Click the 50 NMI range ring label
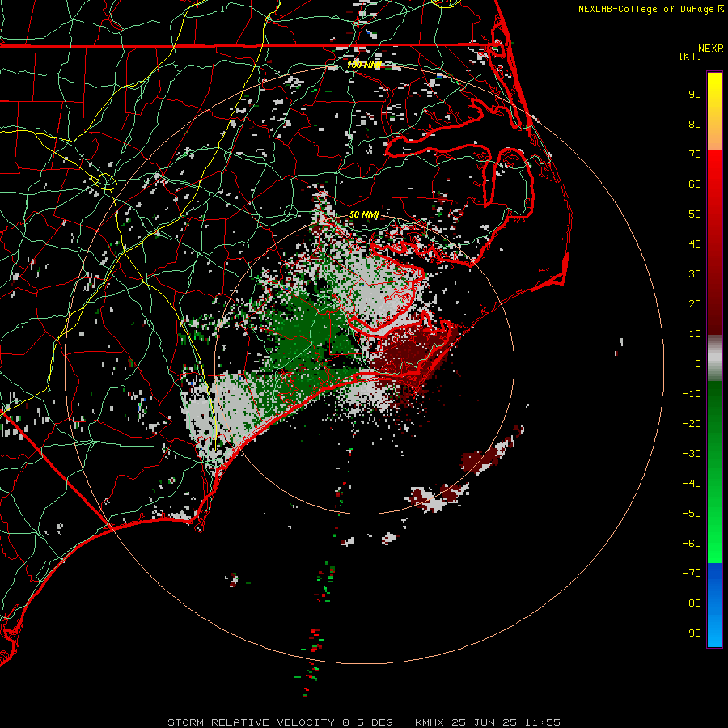This screenshot has width=728, height=728. pos(364,214)
